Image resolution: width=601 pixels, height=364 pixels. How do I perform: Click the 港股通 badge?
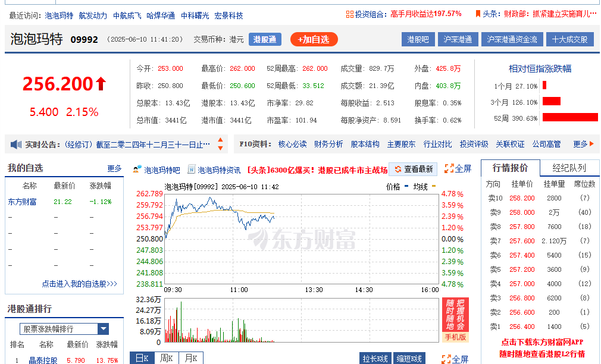click(x=265, y=39)
